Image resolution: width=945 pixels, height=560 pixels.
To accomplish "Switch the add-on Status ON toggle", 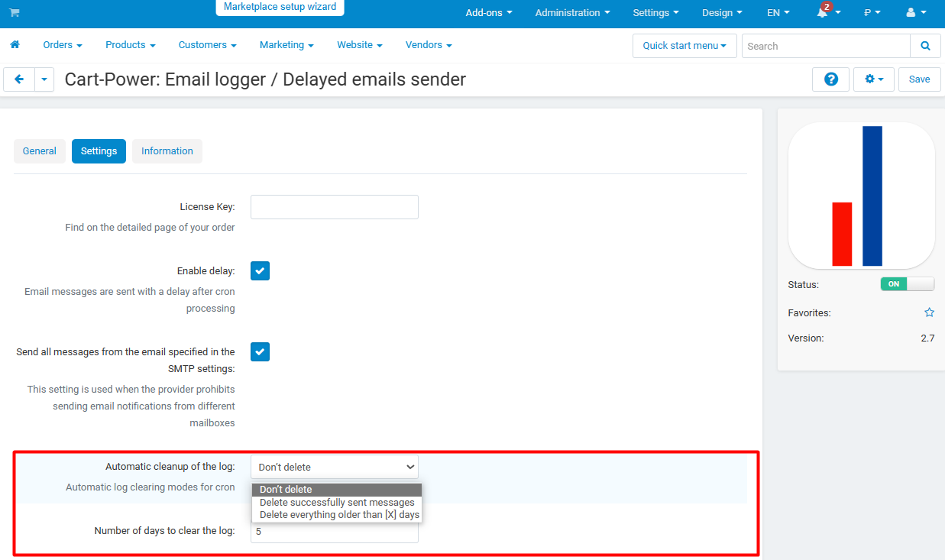I will click(x=908, y=284).
